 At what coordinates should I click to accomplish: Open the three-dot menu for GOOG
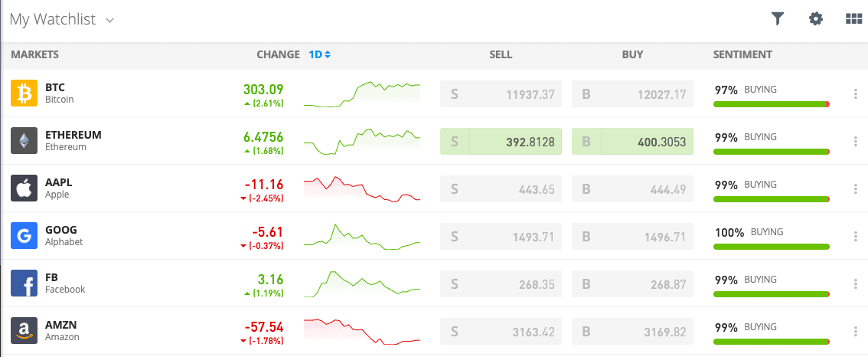[x=856, y=236]
